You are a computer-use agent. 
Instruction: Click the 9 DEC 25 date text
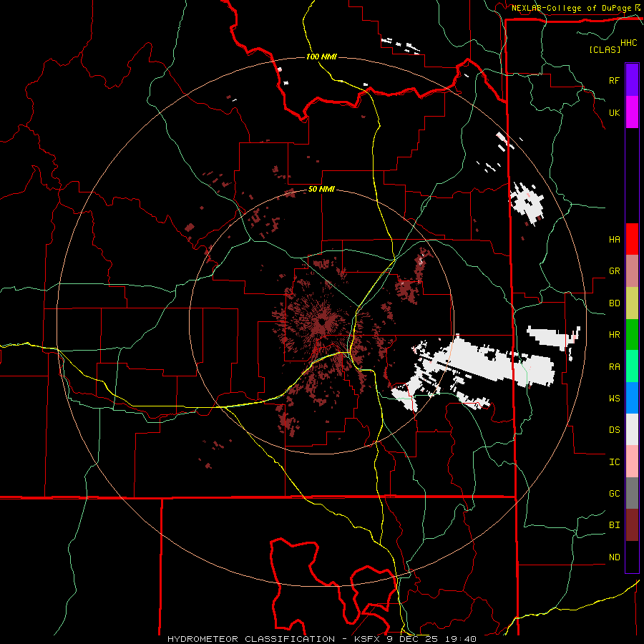pyautogui.click(x=411, y=639)
